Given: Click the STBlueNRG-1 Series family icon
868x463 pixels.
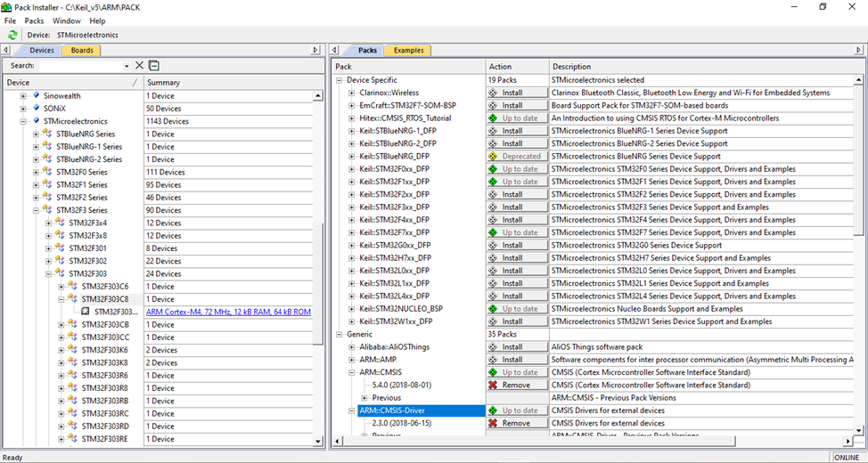Looking at the screenshot, I should 48,147.
